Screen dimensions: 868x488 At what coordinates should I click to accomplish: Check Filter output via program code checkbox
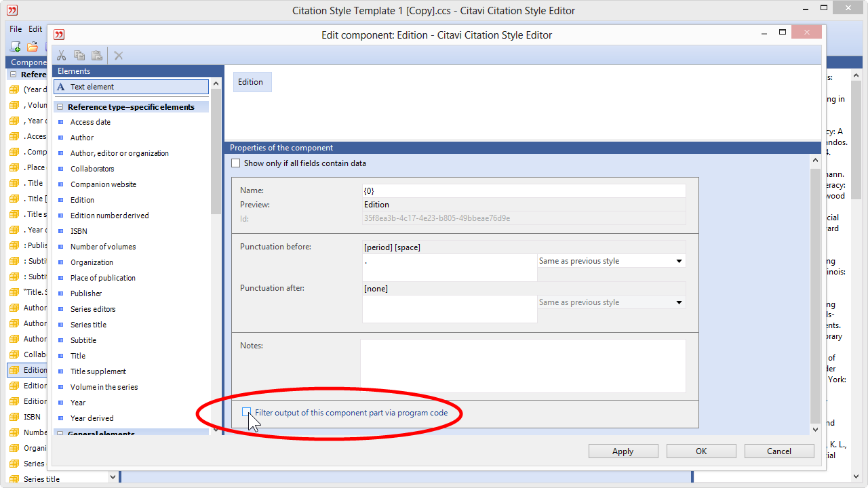pos(247,412)
